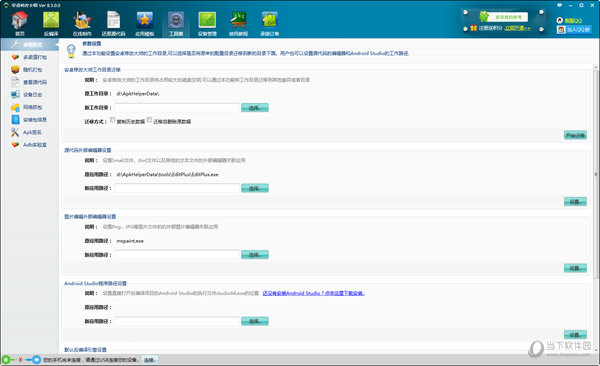Enable delete original data after migration checkbox

(149, 120)
